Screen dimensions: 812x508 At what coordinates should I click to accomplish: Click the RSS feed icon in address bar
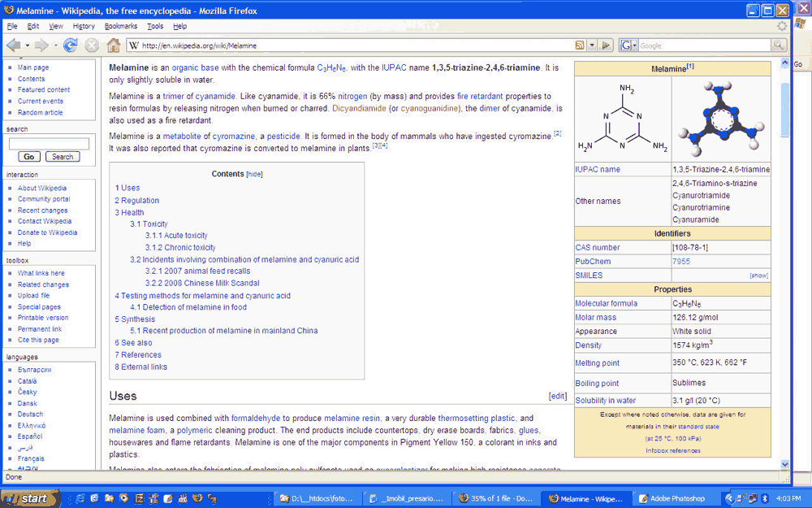point(580,46)
